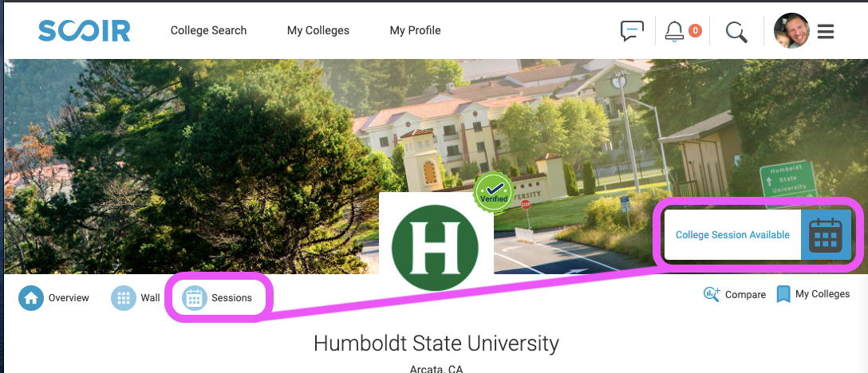Click the notifications bell icon

673,32
